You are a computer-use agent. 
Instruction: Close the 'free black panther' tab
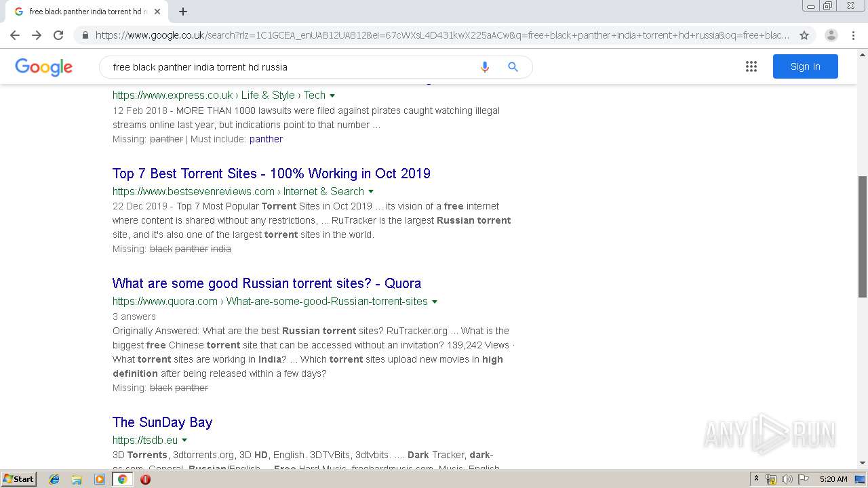(x=157, y=12)
